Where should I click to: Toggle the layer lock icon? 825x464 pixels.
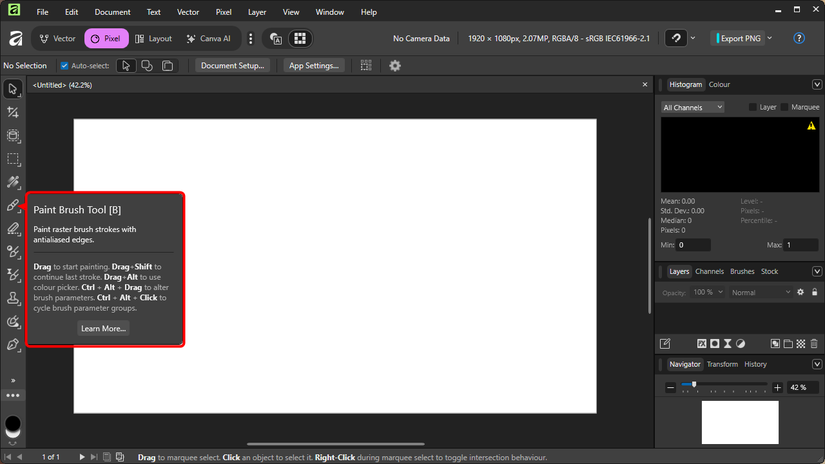pyautogui.click(x=814, y=292)
